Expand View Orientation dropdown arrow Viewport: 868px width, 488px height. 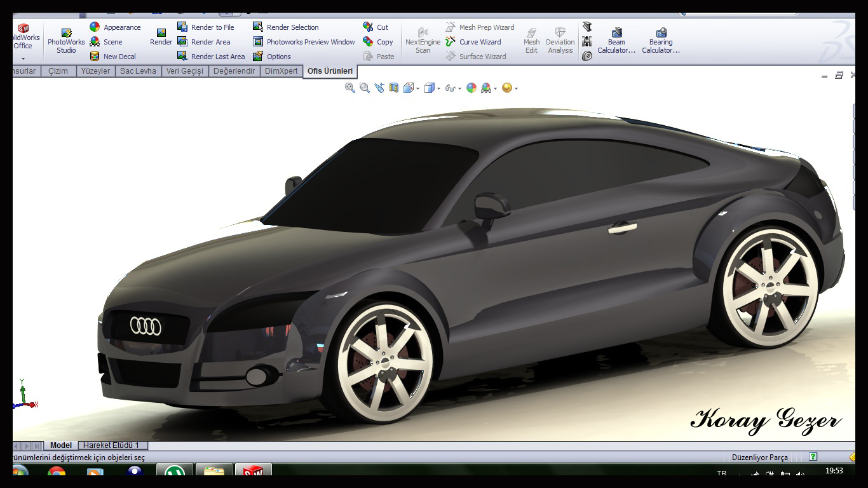pyautogui.click(x=417, y=89)
